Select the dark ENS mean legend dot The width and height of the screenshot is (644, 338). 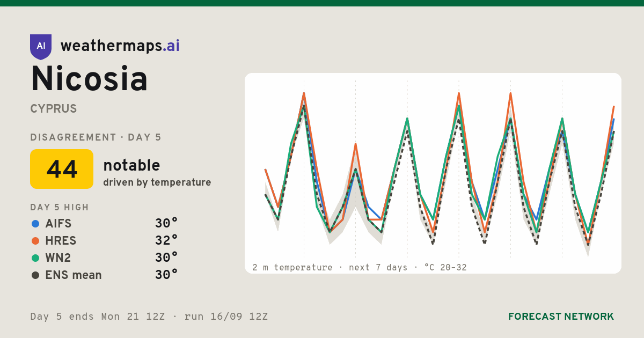click(x=35, y=275)
